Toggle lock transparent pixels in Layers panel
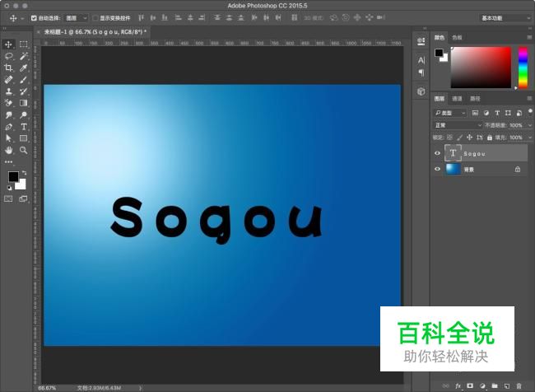Image resolution: width=535 pixels, height=392 pixels. [x=449, y=138]
